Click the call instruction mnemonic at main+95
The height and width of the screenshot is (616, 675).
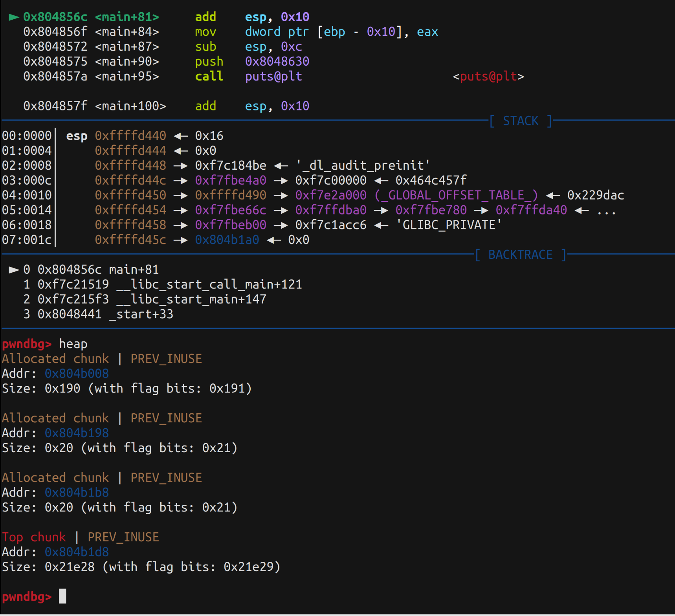point(209,76)
